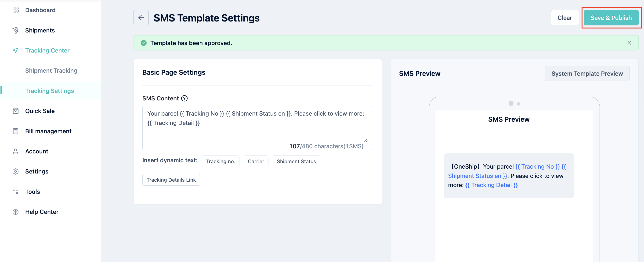Select Tracking Settings submenu item
Screen dimensions: 644x262
[50, 91]
